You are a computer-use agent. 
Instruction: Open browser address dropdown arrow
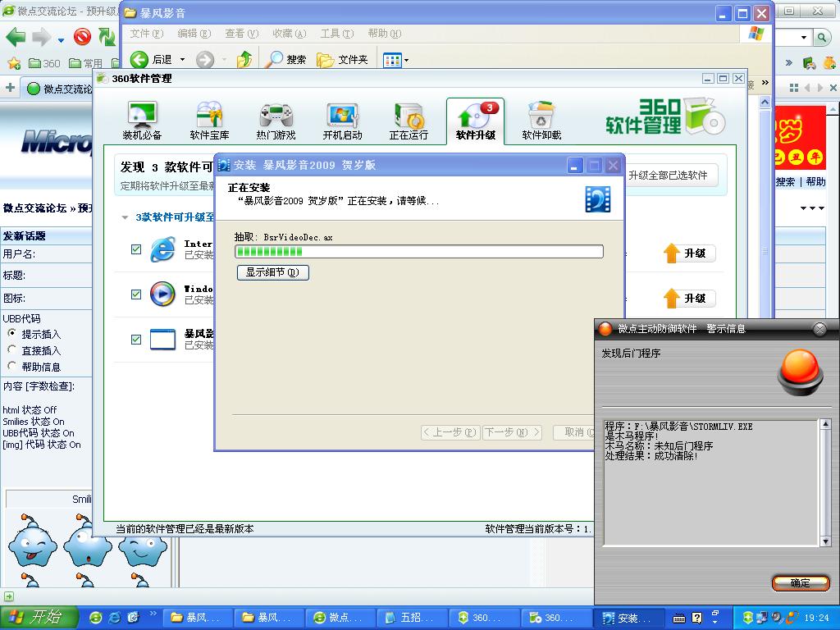804,37
